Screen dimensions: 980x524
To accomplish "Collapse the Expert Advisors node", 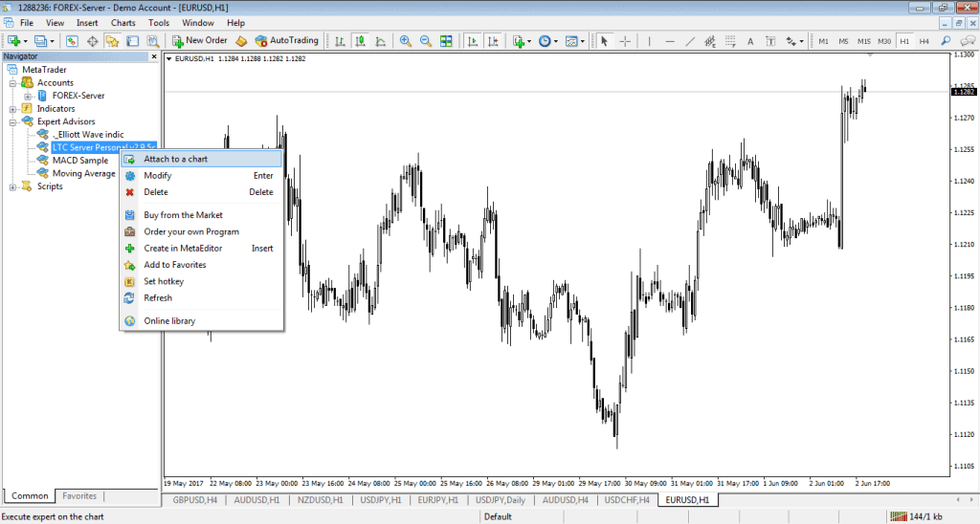I will tap(12, 122).
